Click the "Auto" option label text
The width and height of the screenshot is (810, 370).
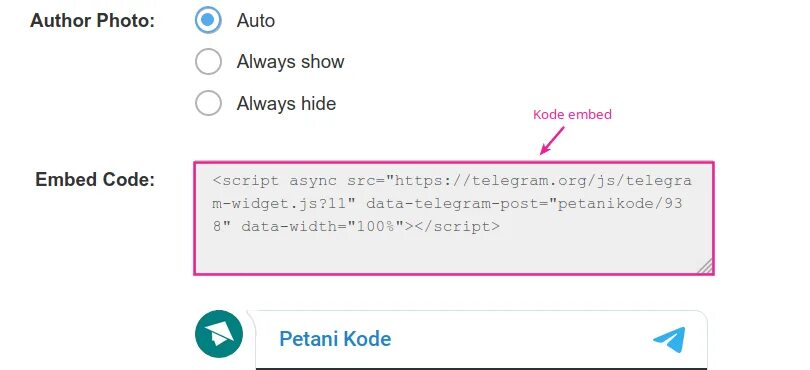point(256,21)
